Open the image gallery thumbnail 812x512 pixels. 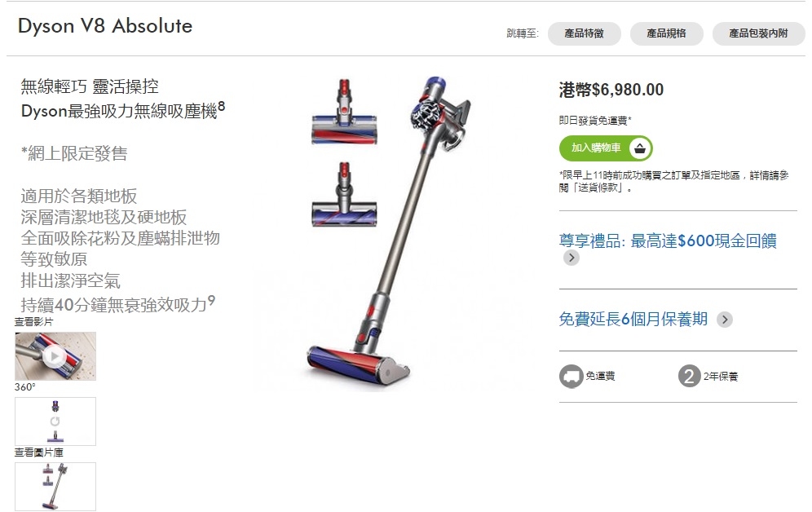55,487
